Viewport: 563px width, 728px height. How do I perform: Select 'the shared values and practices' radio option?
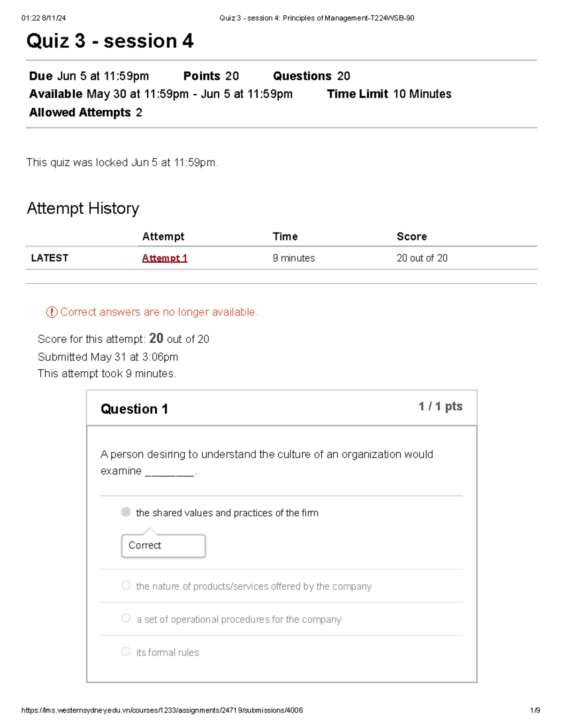coord(126,512)
